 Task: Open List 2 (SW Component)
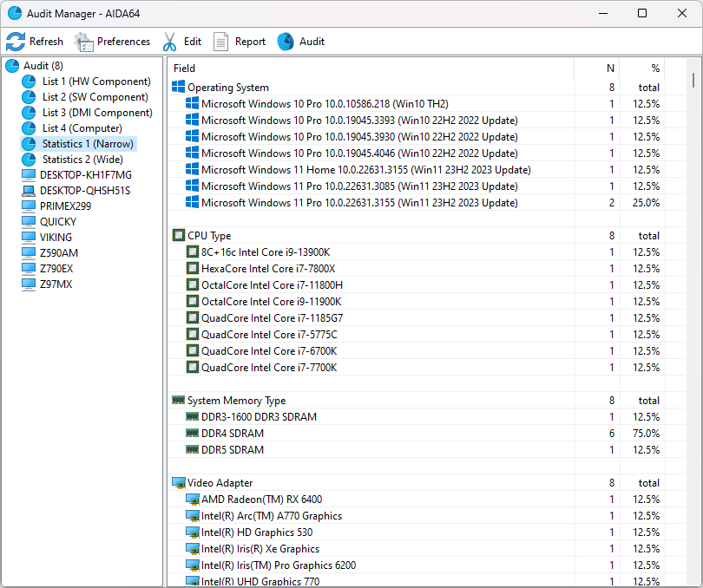tap(95, 97)
